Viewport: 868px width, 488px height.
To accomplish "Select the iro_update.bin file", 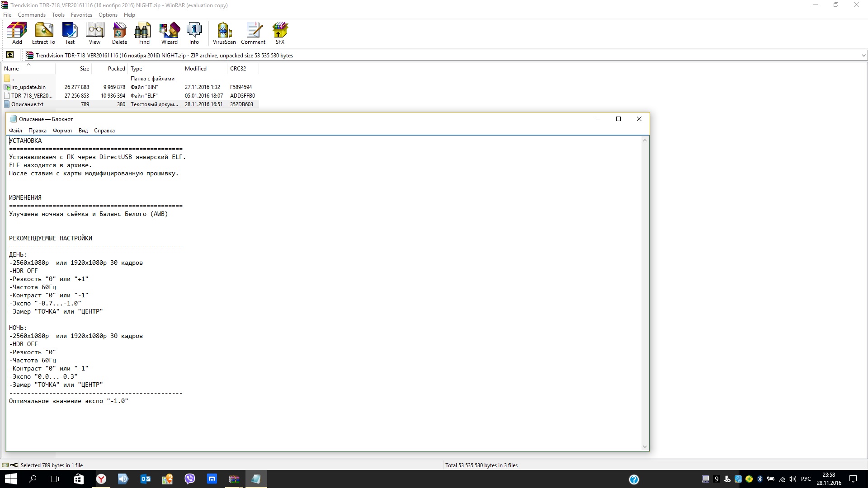I will [28, 87].
